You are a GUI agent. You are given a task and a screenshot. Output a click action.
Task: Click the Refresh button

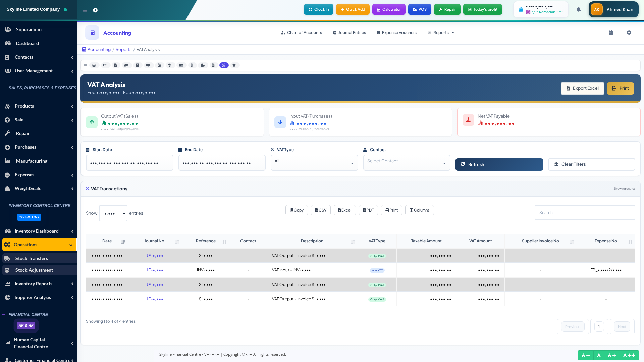(x=499, y=164)
